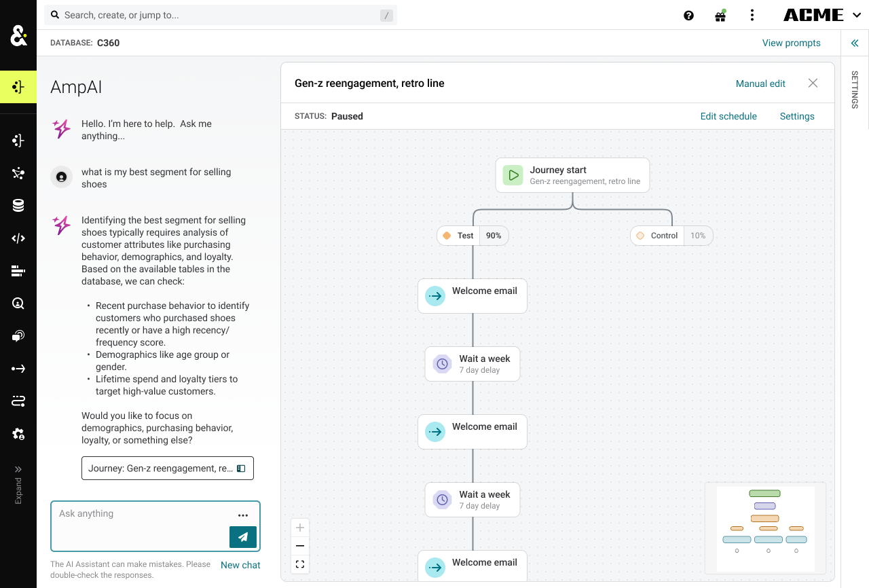Expand the left sidebar navigation
This screenshot has width=869, height=588.
18,485
